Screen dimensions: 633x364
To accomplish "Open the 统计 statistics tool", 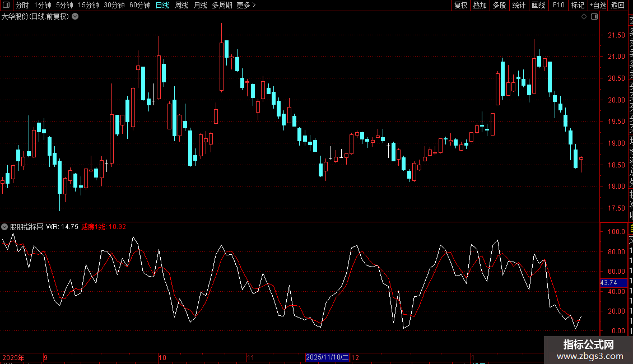I will pos(519,5).
